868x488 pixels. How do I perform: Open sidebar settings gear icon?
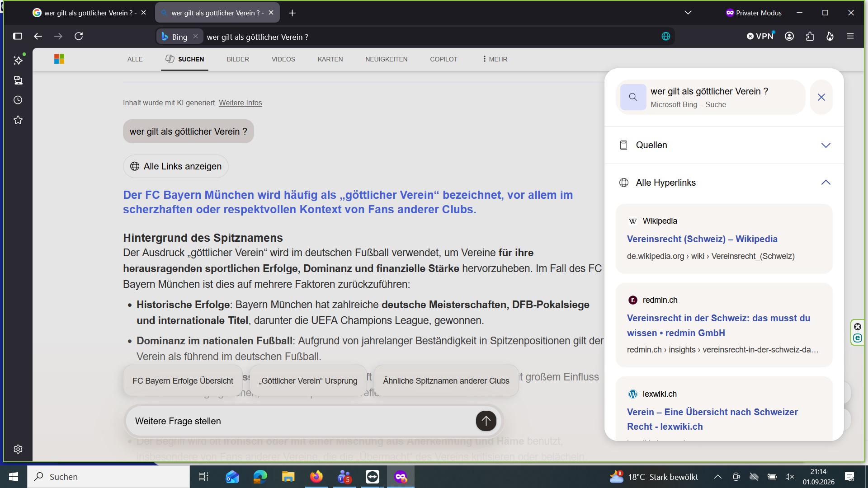(x=18, y=449)
